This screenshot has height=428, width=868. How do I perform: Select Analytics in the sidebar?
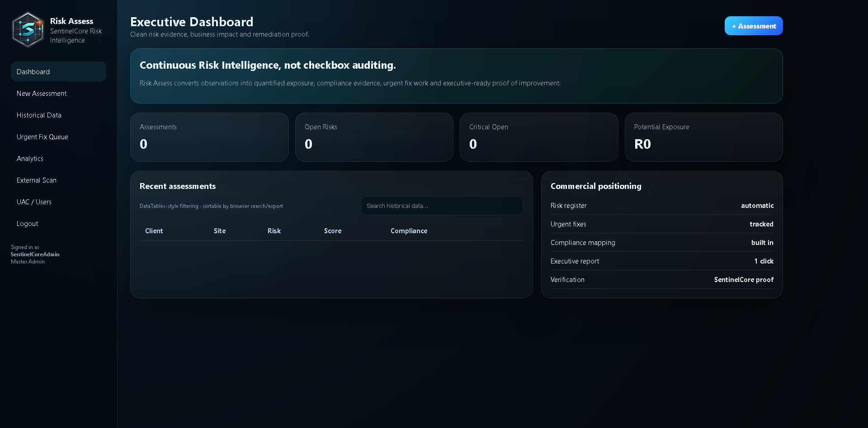(58, 159)
